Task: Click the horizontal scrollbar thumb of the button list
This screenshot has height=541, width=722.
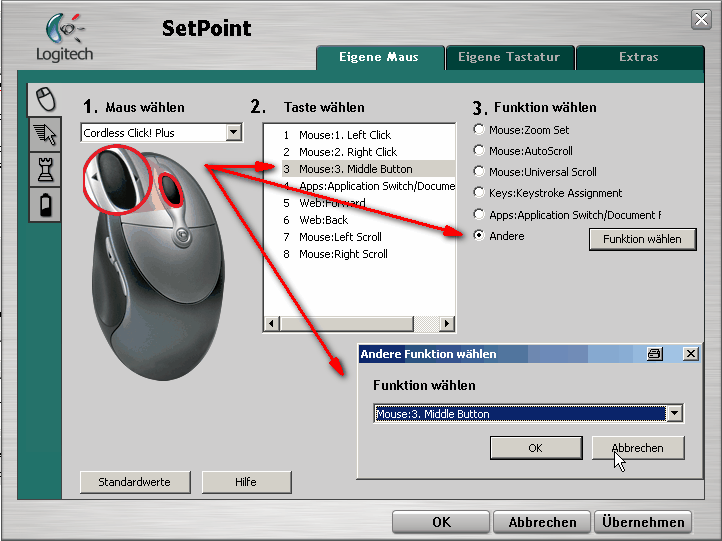Action: click(x=347, y=324)
